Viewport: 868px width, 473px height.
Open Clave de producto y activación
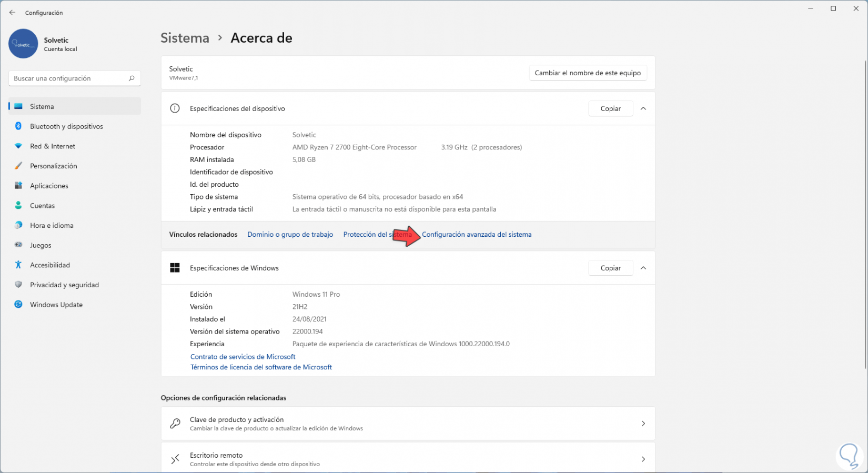point(408,424)
